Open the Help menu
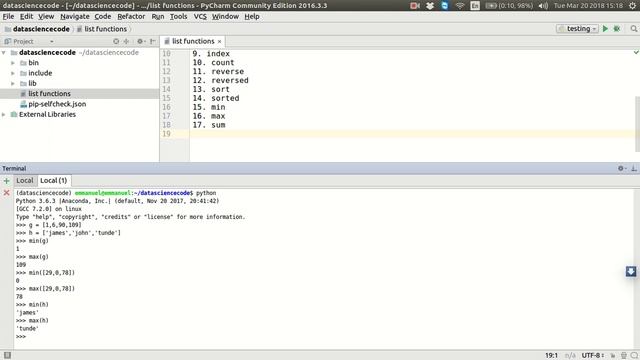This screenshot has height=360, width=640. click(252, 16)
